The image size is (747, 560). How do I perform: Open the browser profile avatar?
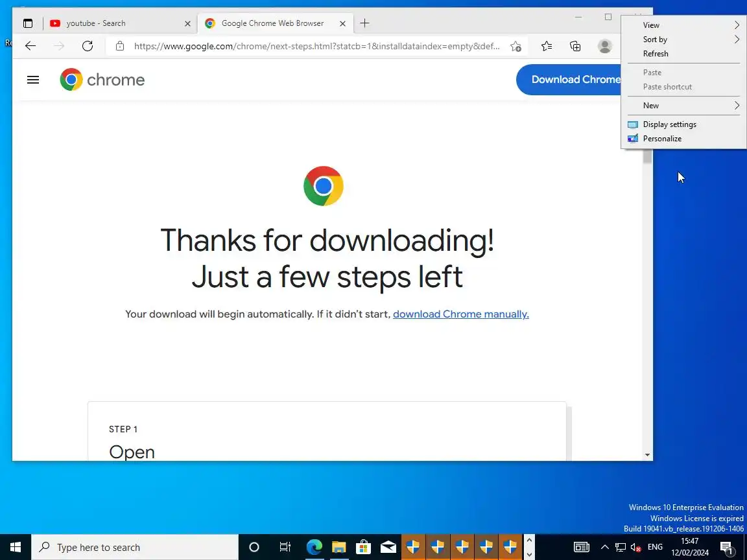coord(604,46)
